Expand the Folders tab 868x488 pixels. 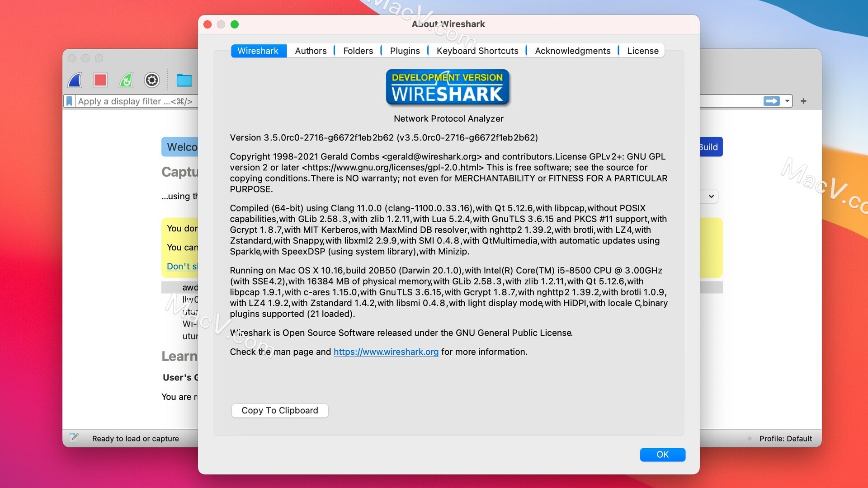point(357,51)
